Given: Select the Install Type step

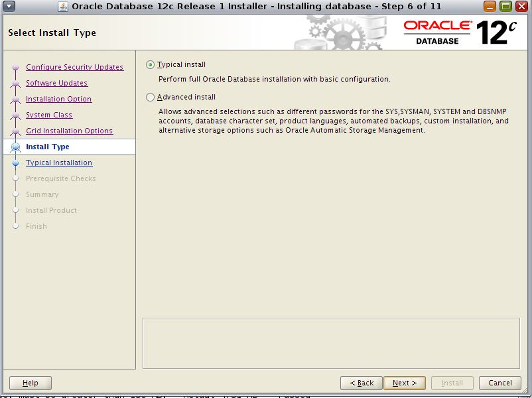Looking at the screenshot, I should point(48,147).
